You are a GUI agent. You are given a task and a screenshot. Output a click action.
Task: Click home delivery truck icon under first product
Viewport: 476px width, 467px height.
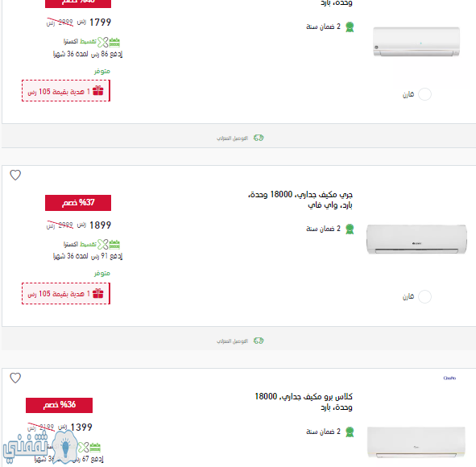(259, 138)
